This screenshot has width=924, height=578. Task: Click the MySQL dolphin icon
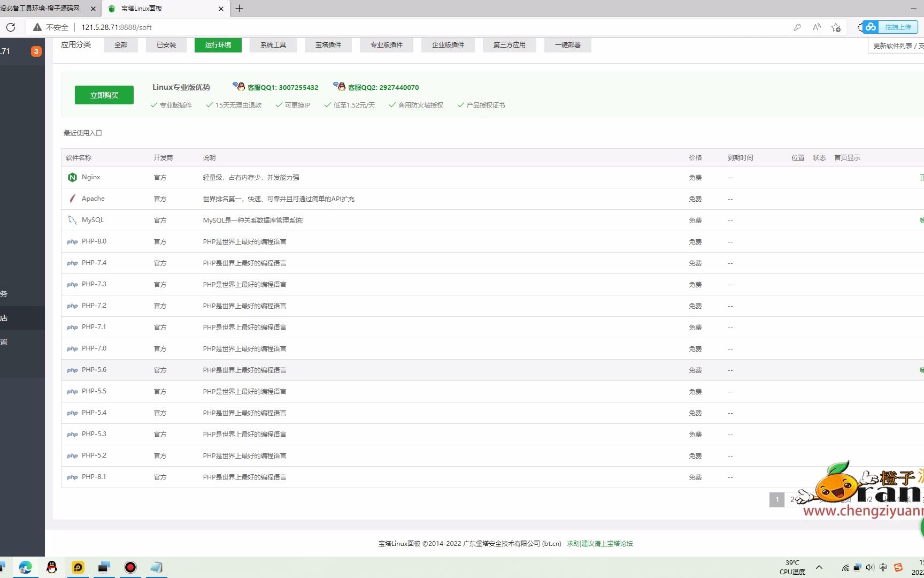click(72, 220)
